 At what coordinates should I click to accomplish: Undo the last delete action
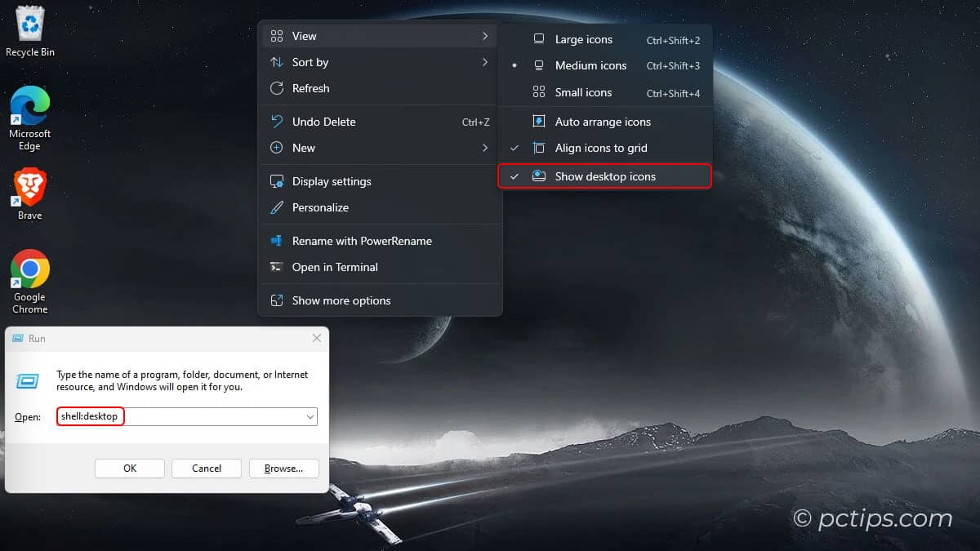pyautogui.click(x=323, y=121)
